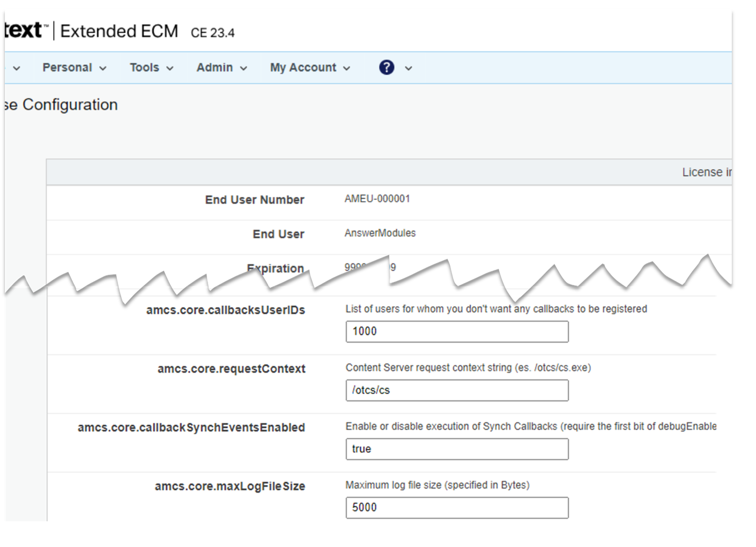Expand the chevron next to Admin
This screenshot has height=547, width=756.
[x=243, y=68]
